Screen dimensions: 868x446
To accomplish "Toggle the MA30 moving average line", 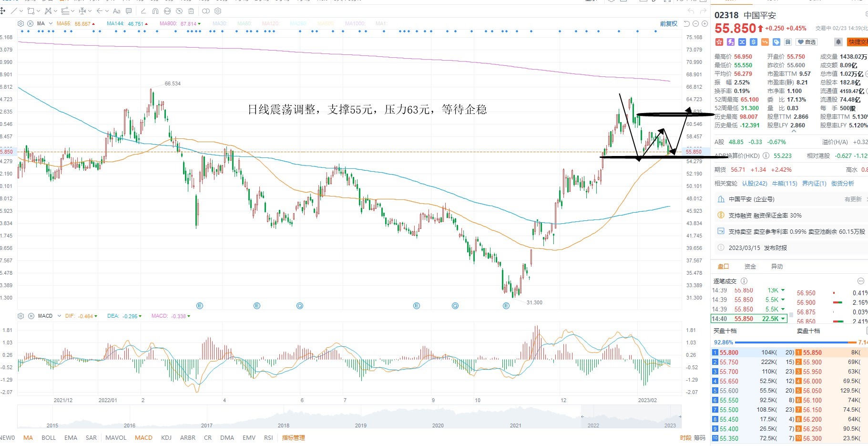I will [x=220, y=23].
